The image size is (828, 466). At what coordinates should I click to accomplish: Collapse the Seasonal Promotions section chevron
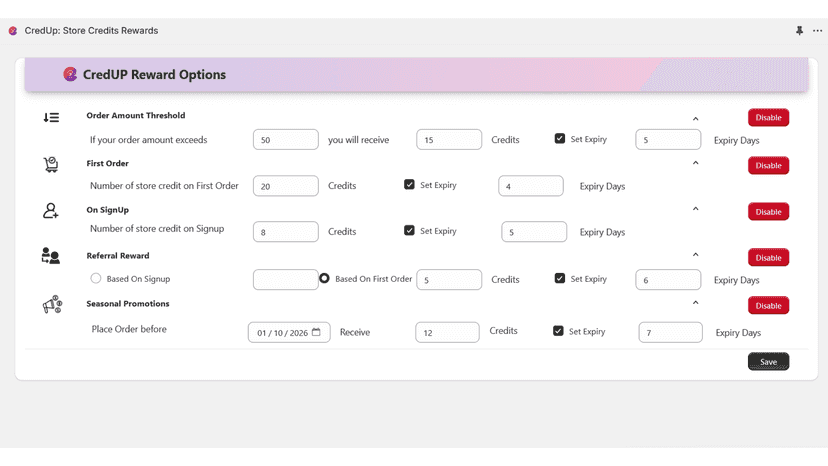point(695,303)
